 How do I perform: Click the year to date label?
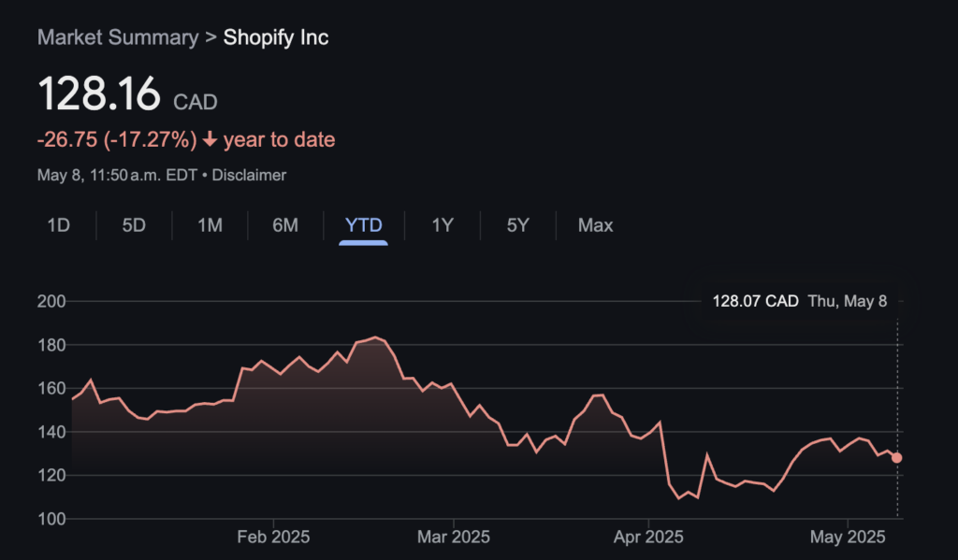click(x=279, y=140)
